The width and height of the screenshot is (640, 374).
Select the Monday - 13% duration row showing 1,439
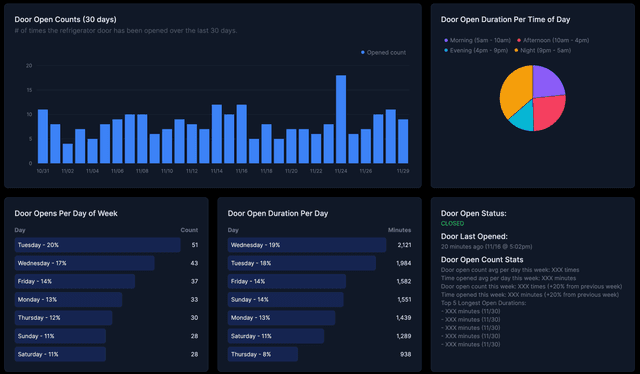(320, 318)
